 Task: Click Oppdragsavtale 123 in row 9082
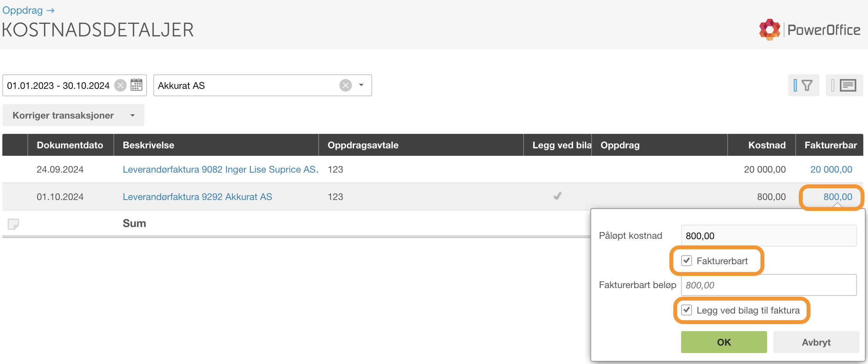(x=335, y=169)
